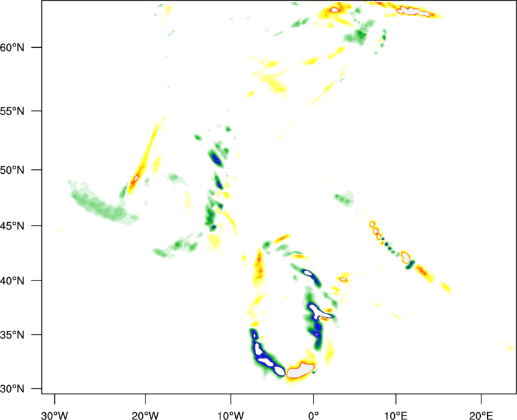This screenshot has width=517, height=420.
Task: Click the 30°W longitude label
Action: click(54, 415)
